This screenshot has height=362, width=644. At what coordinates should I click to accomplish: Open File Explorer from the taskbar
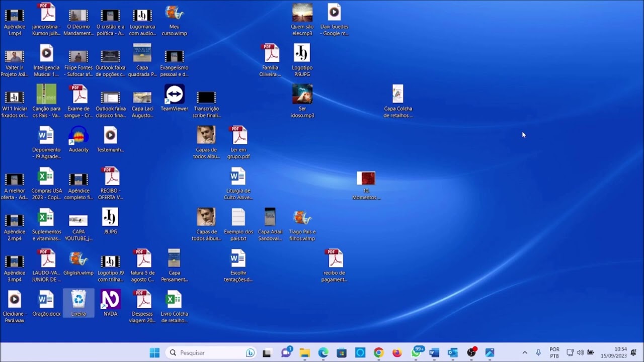[x=304, y=352]
